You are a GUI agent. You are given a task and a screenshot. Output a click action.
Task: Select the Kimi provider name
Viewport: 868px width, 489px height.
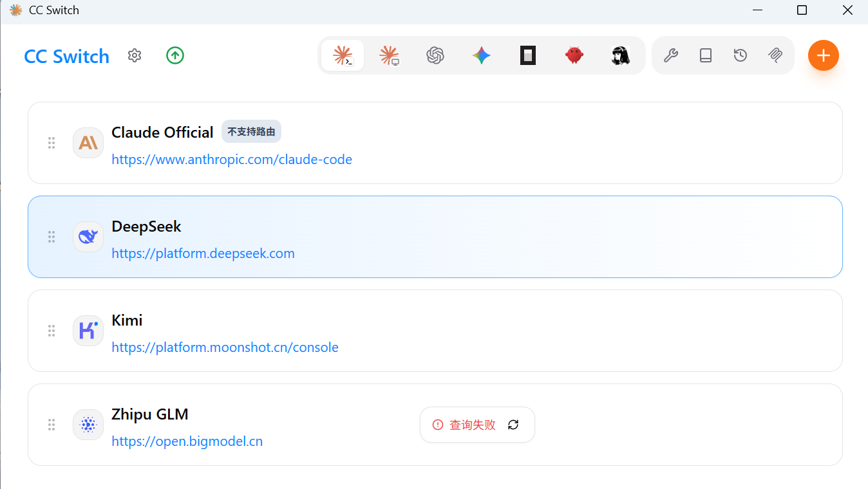127,320
